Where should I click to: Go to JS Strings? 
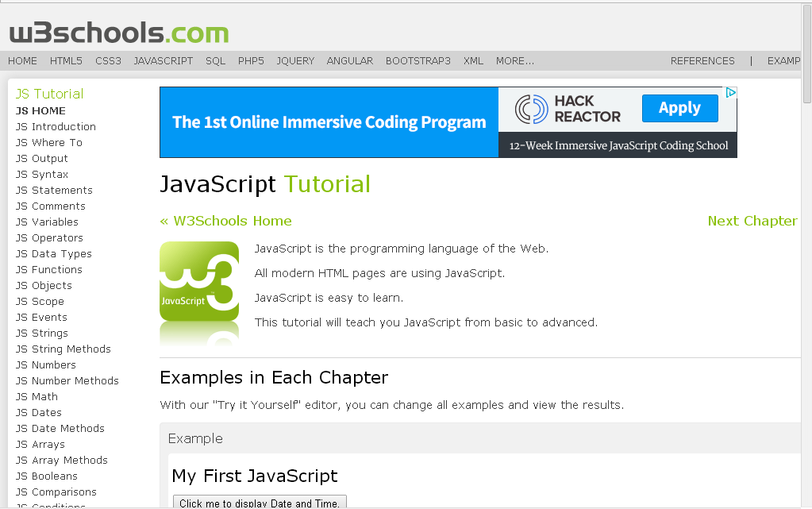point(41,334)
